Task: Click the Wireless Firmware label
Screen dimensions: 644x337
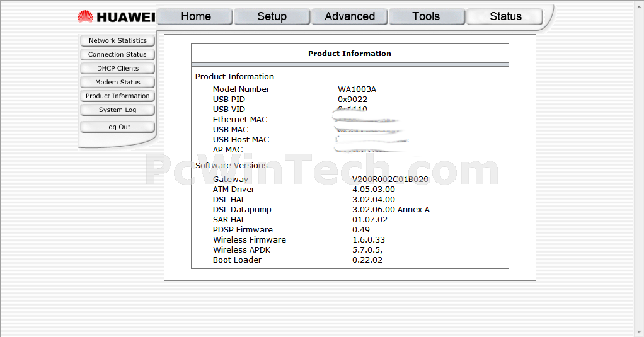Action: (x=250, y=240)
